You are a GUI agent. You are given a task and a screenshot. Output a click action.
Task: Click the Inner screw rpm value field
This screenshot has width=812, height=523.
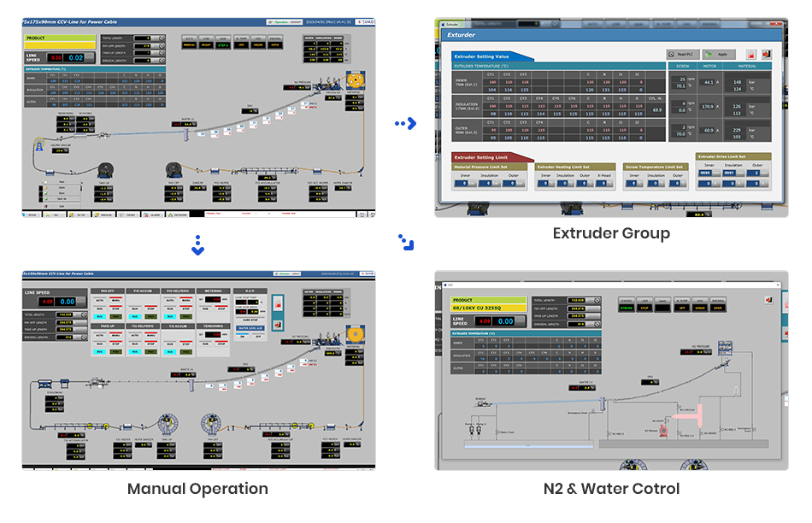click(680, 79)
